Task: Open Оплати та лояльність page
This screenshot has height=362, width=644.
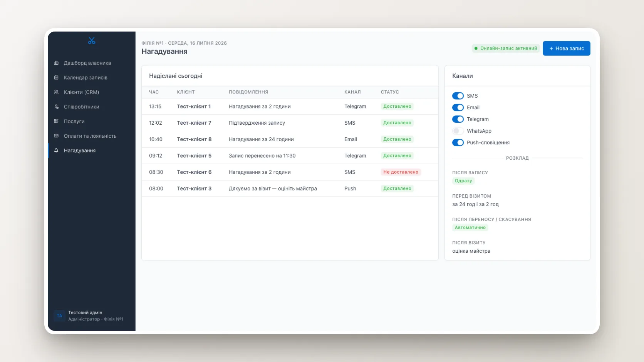Action: [92, 136]
